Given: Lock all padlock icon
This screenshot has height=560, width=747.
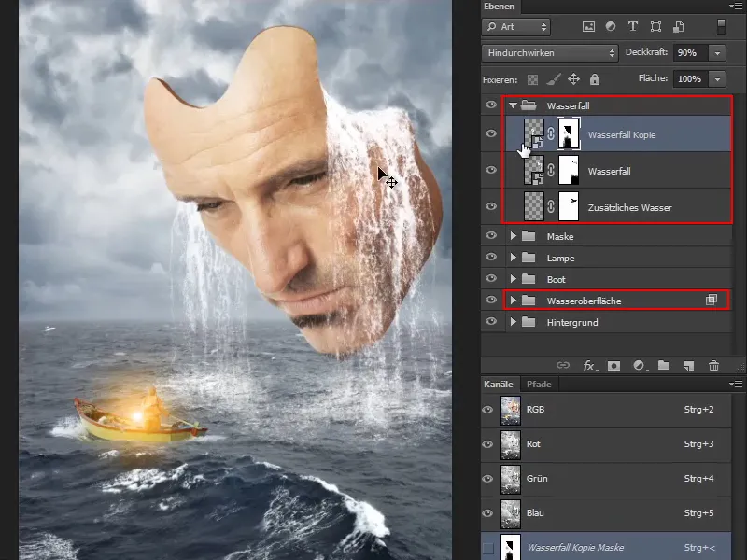Looking at the screenshot, I should coord(595,79).
